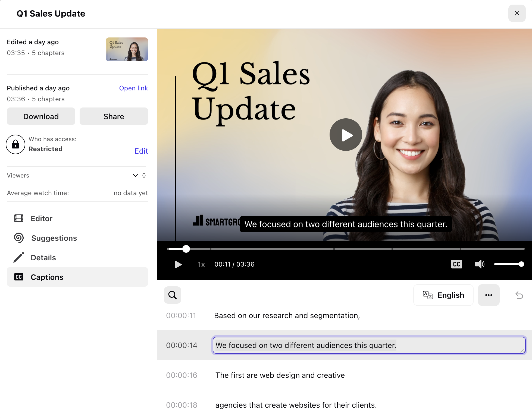Open the three-dots more options menu
Viewport: 532px width, 418px height.
pyautogui.click(x=489, y=295)
